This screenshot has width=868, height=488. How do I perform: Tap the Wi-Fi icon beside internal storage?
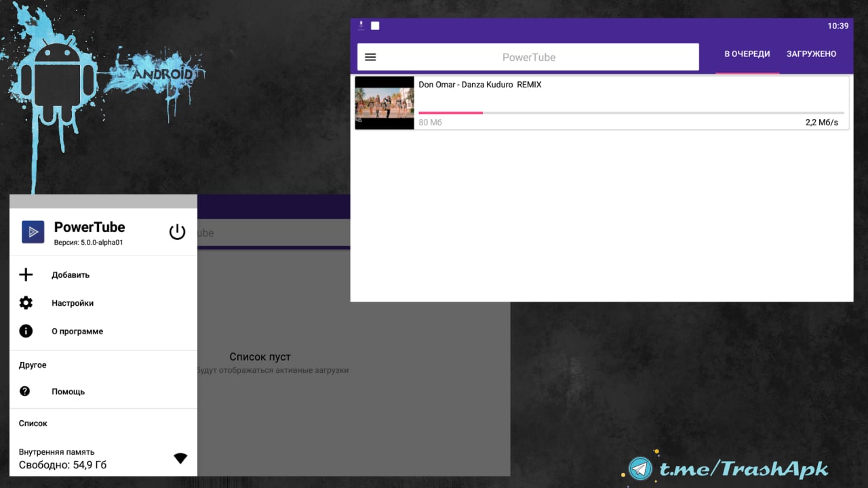(x=180, y=458)
